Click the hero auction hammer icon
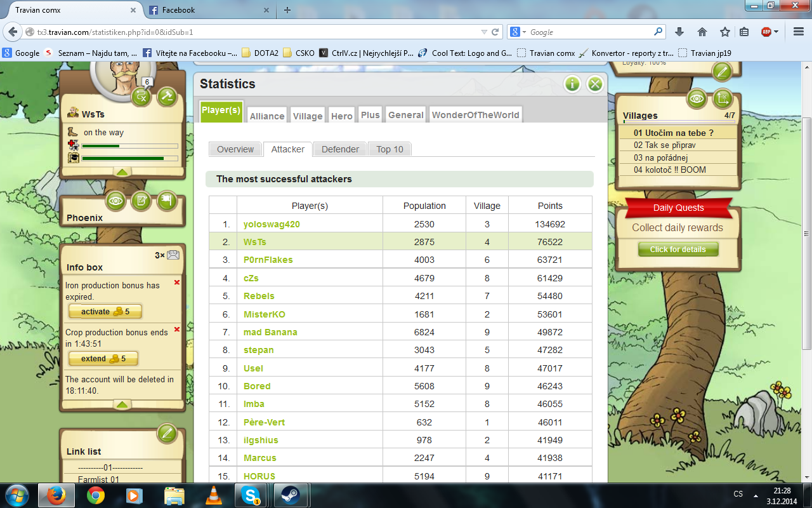Viewport: 812px width, 508px height. (167, 96)
